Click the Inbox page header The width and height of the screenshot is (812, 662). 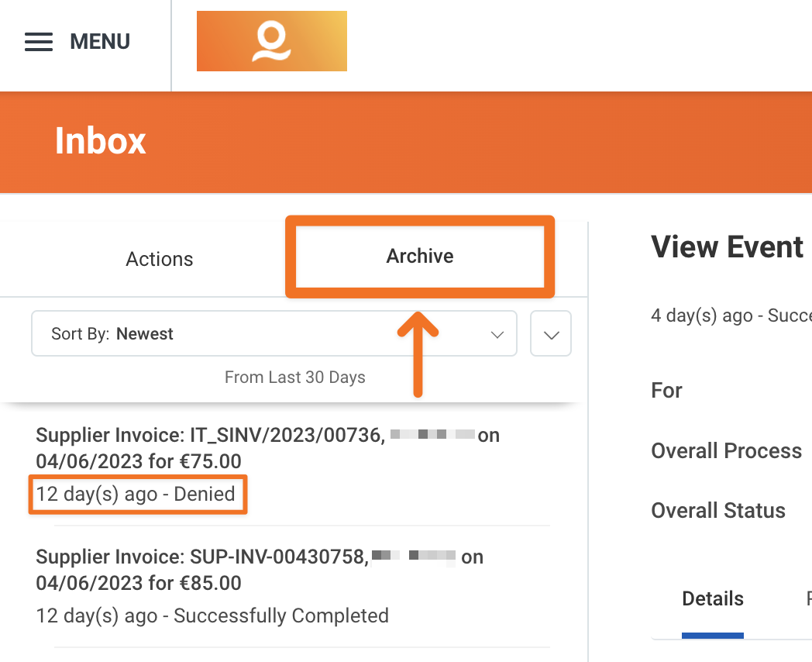pos(100,142)
